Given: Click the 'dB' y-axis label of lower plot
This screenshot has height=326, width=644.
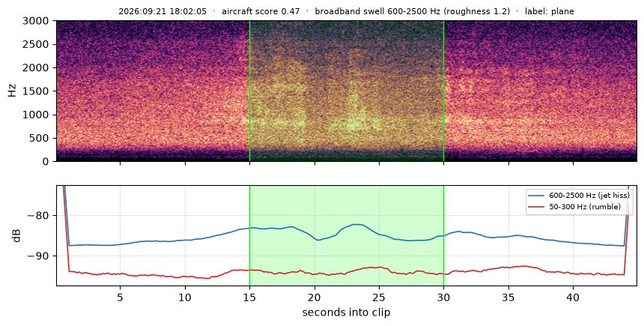Looking at the screenshot, I should click(16, 235).
